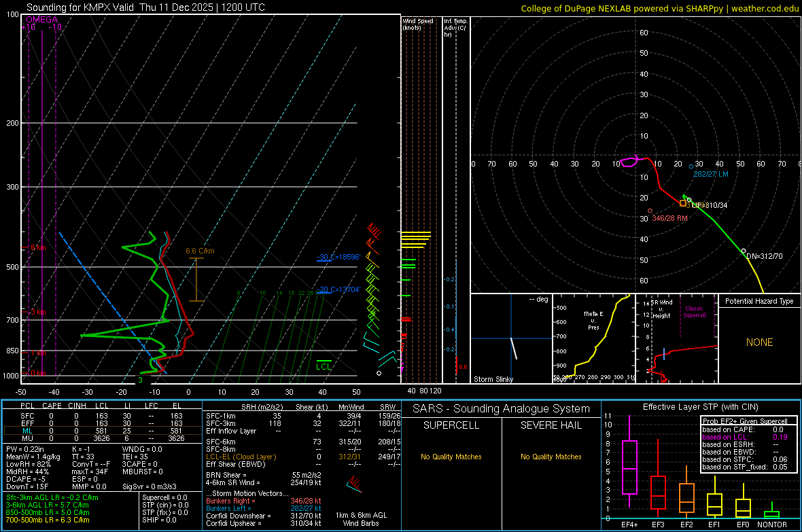Screen dimensions: 802x532
Task: Click the Prob EF2+ Given Supercell header
Action: point(745,421)
